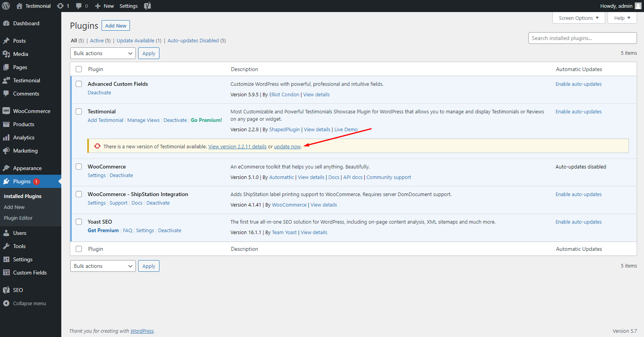Click the WooCommerce sidebar icon
Screen dimensions: 644x337
tap(6, 111)
